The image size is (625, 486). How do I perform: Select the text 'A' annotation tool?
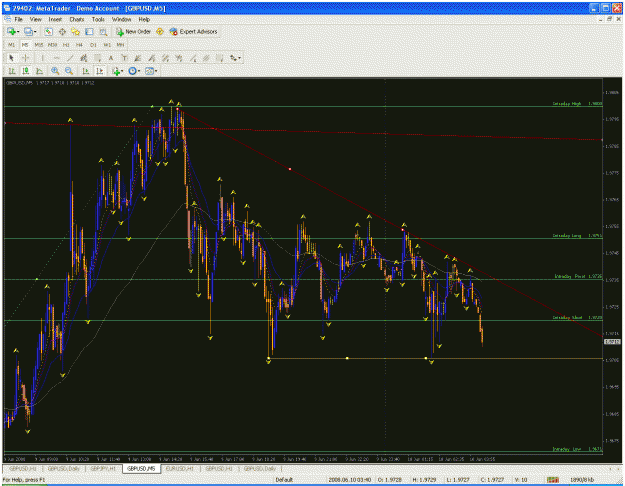pyautogui.click(x=111, y=58)
